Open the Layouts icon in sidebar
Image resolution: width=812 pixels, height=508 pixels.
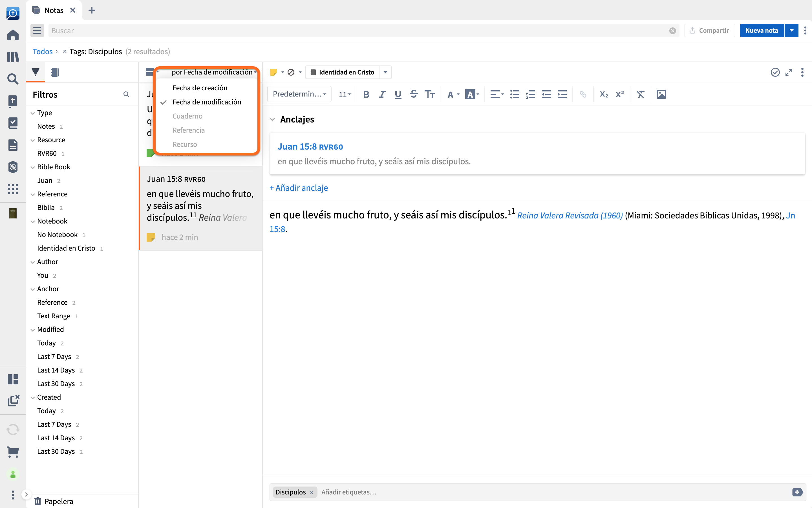pyautogui.click(x=13, y=379)
